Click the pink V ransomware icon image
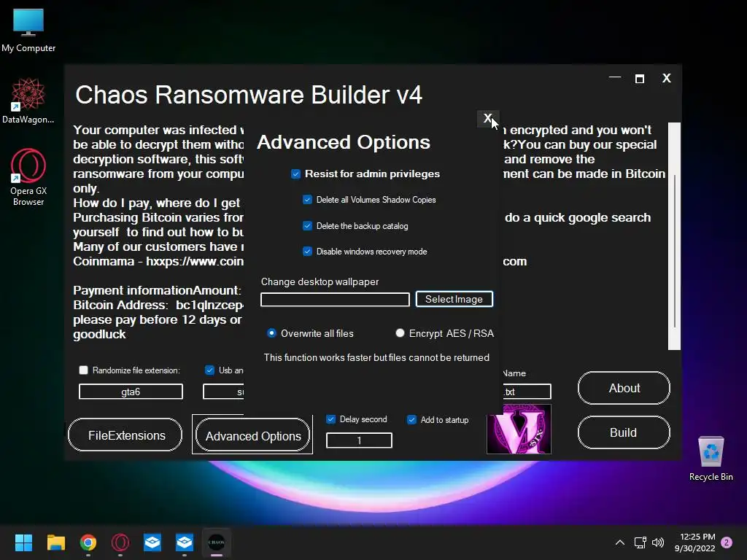This screenshot has width=747, height=560. (x=519, y=429)
